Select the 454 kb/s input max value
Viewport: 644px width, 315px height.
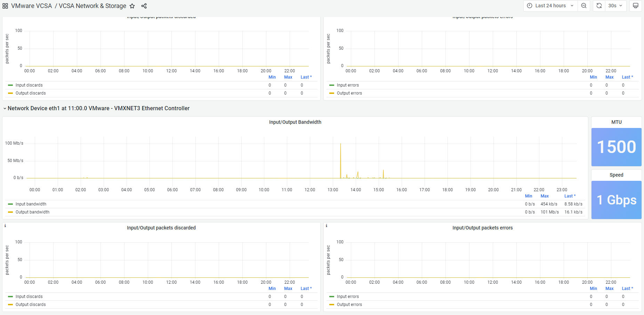(x=549, y=204)
